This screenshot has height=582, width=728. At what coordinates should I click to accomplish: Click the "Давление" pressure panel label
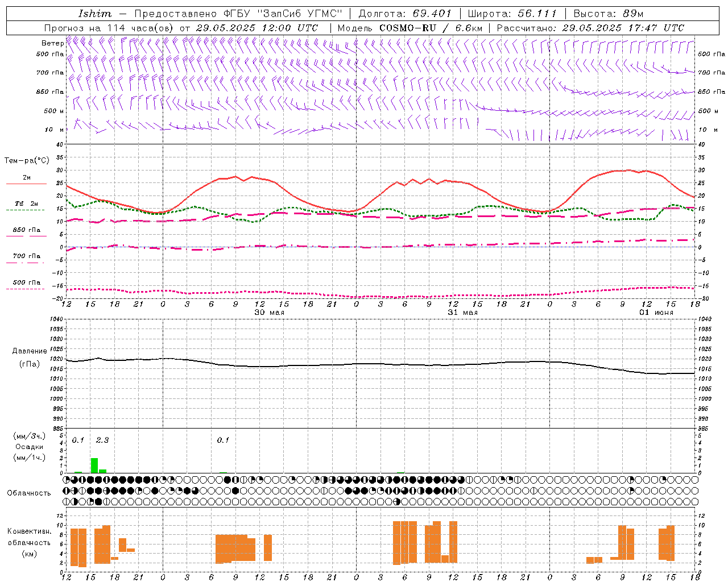29,351
